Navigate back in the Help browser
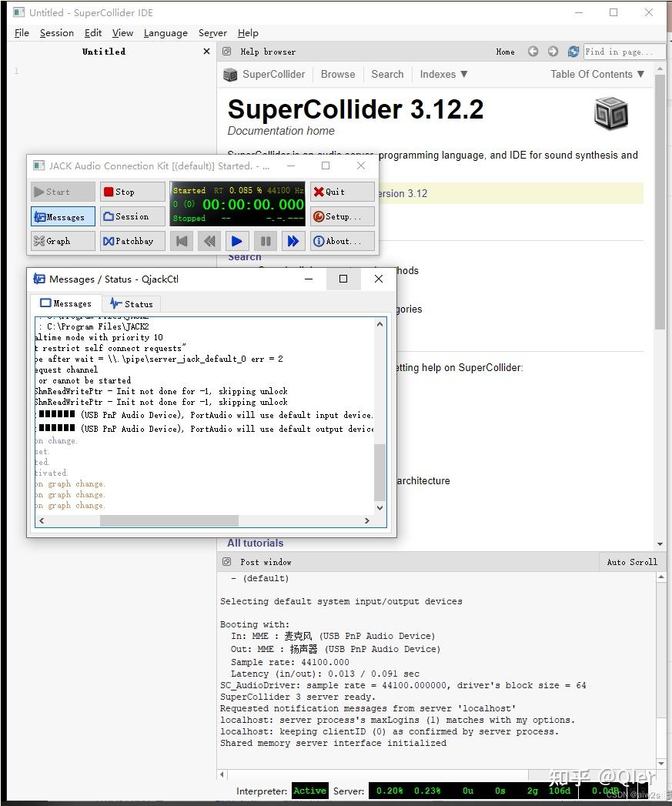This screenshot has height=806, width=672. coord(533,51)
